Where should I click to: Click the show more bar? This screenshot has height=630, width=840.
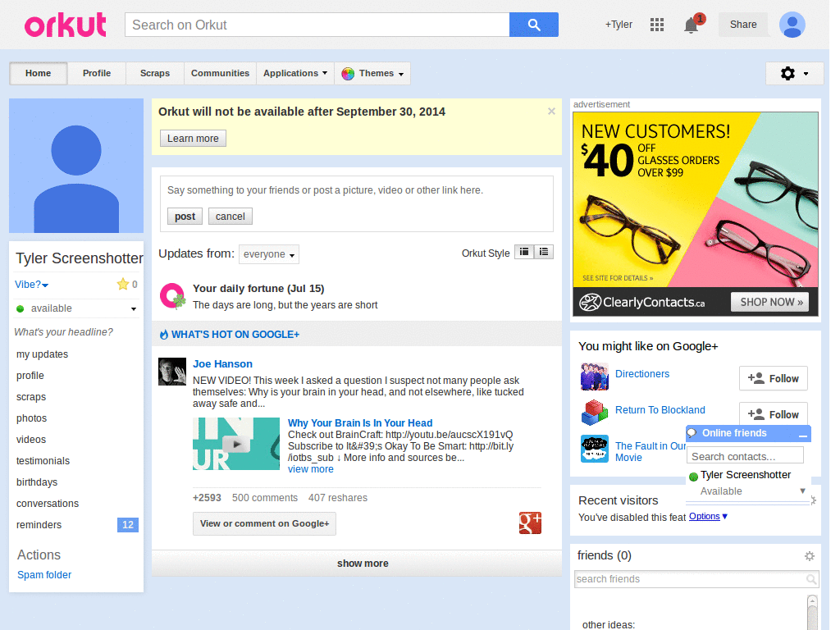(357, 563)
